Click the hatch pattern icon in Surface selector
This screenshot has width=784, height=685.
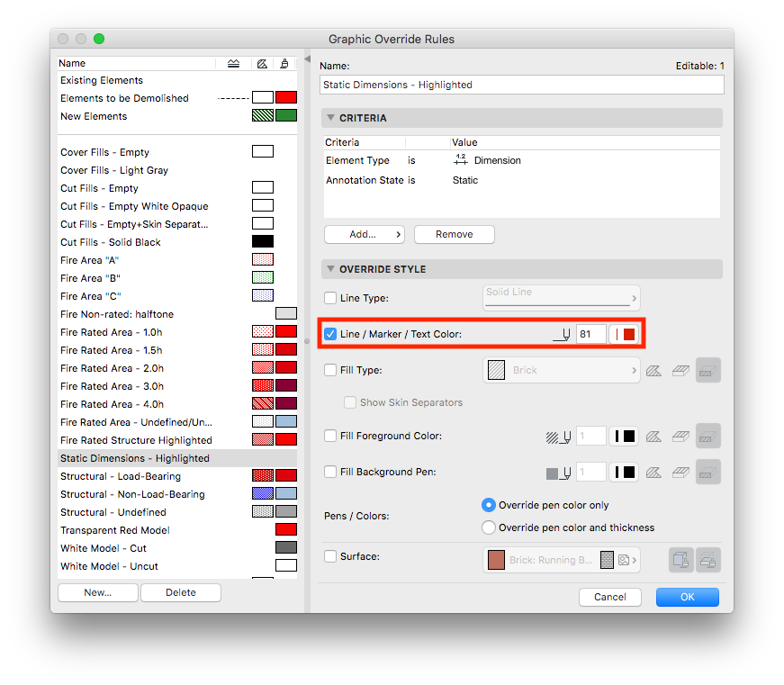(x=607, y=560)
